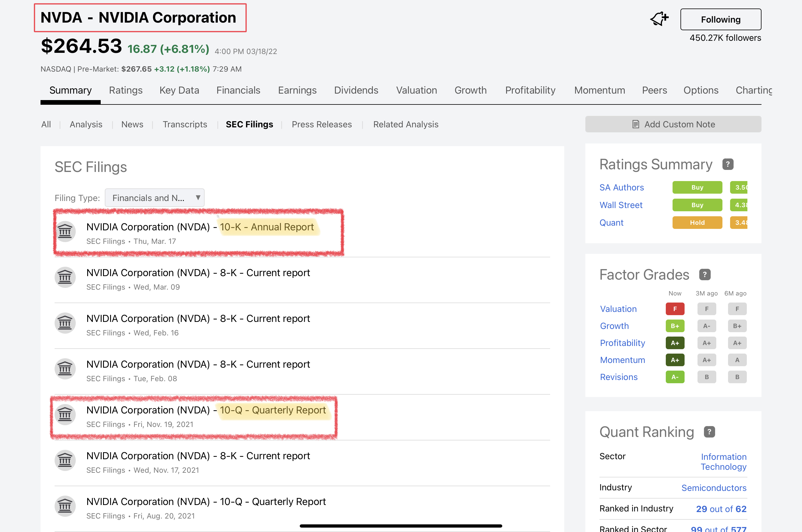The height and width of the screenshot is (532, 802).
Task: Show Press Releases
Action: (322, 124)
